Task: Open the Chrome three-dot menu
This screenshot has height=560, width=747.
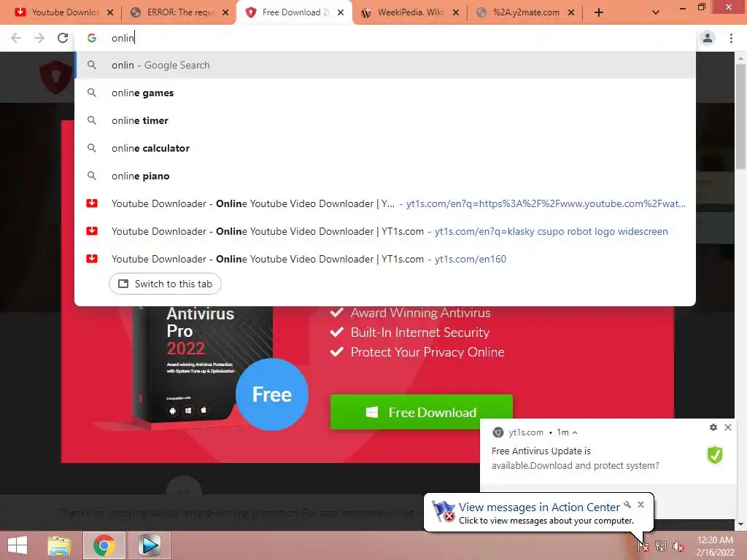Action: (x=731, y=38)
